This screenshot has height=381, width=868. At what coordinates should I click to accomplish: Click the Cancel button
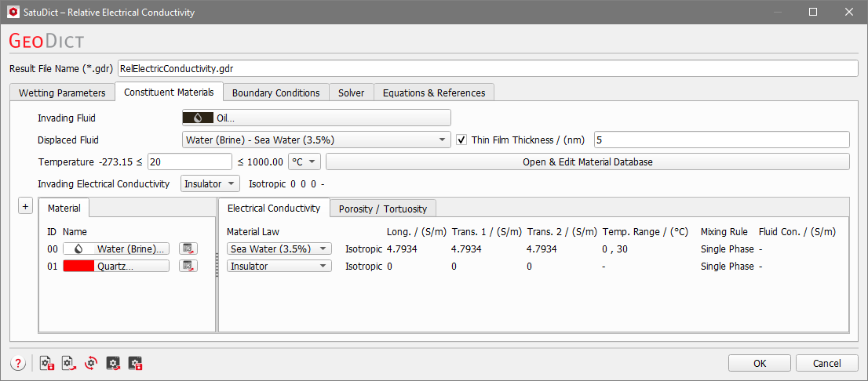(x=827, y=363)
